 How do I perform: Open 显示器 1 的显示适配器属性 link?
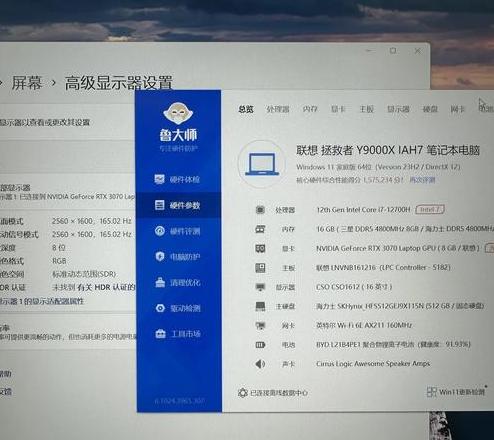pos(42,301)
